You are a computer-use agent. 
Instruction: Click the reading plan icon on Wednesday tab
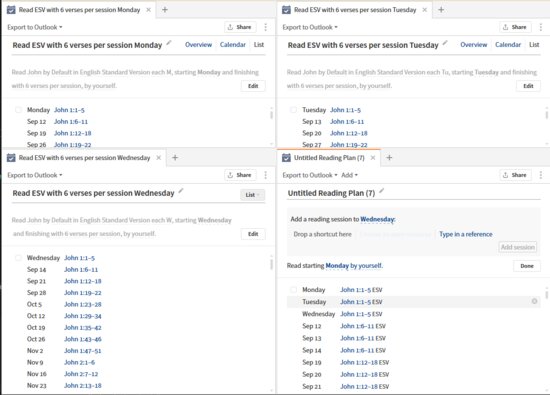(x=11, y=158)
